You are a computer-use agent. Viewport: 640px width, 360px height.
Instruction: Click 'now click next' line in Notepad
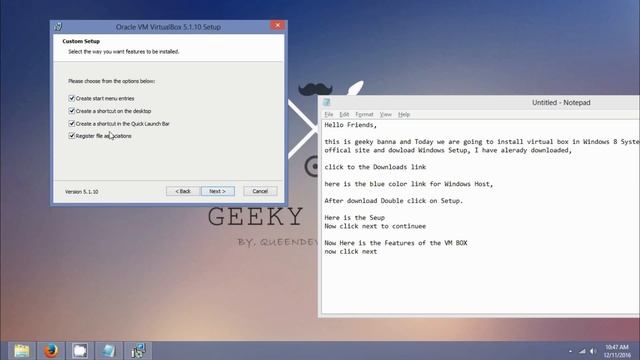click(351, 251)
